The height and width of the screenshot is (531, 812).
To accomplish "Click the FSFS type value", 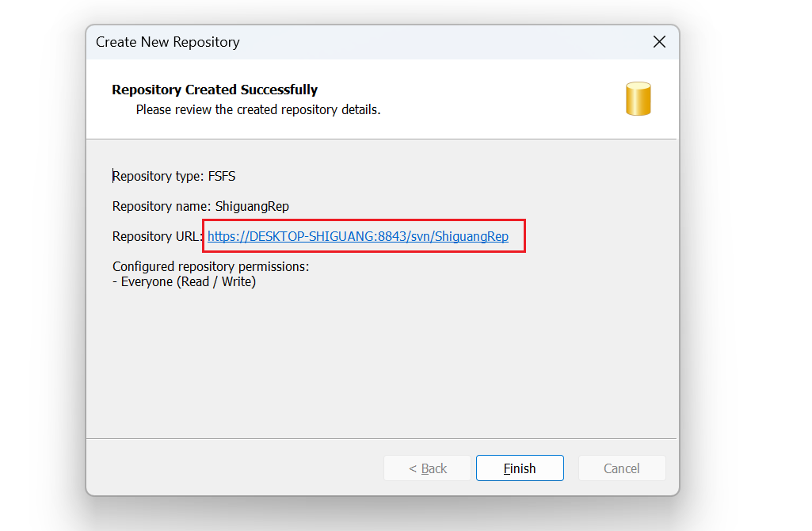I will (222, 176).
